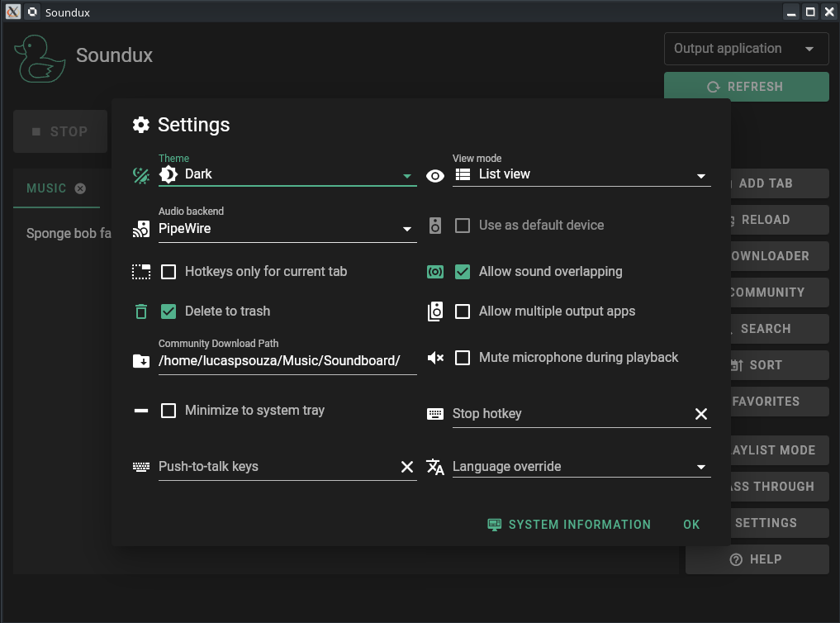Click the ADD TAB button

pos(780,183)
